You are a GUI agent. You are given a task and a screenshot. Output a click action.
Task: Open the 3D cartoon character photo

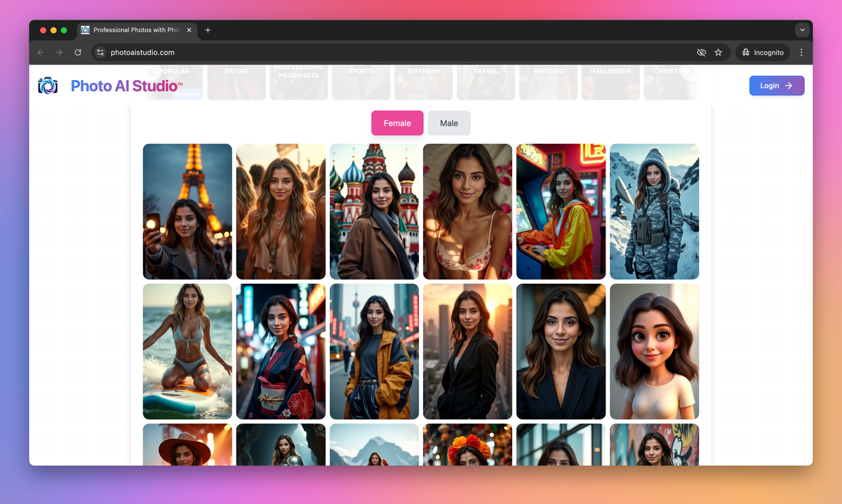click(654, 351)
